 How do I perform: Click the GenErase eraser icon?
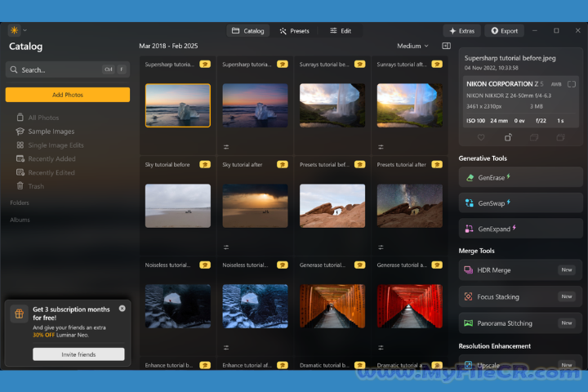pos(470,178)
